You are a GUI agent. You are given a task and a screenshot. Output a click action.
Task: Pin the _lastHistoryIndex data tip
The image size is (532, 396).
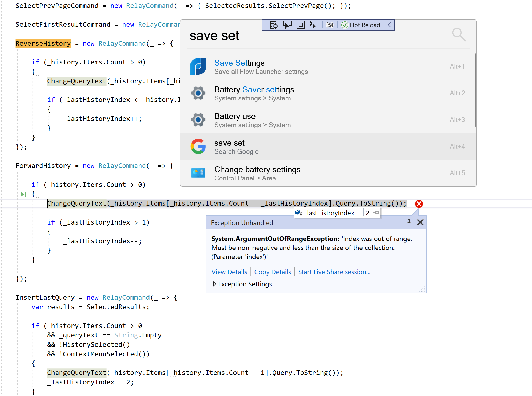(376, 213)
